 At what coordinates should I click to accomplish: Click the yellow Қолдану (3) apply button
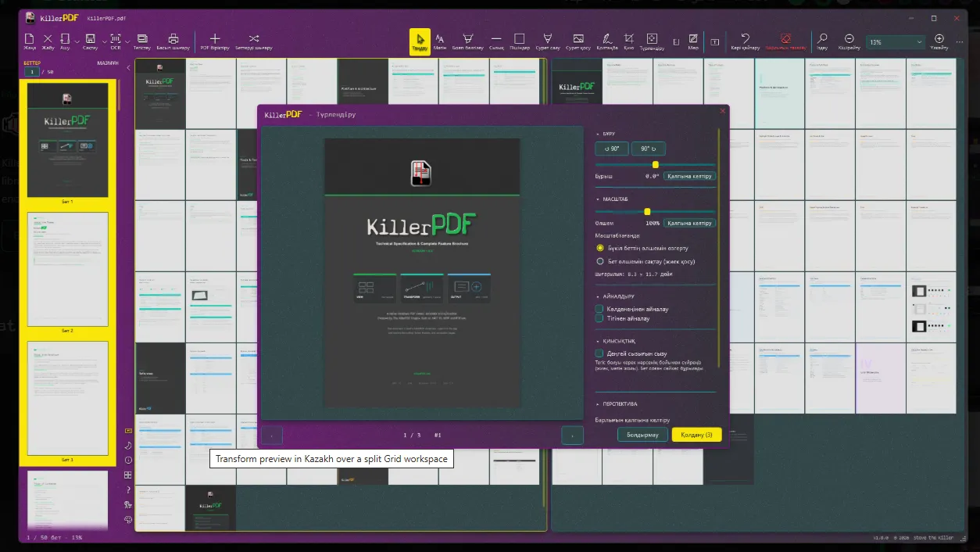click(696, 435)
